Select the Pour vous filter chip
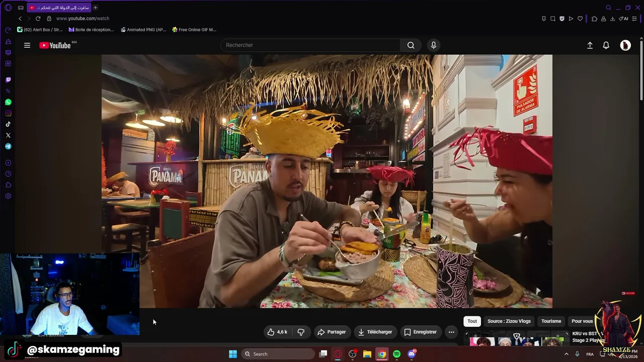 (x=582, y=321)
